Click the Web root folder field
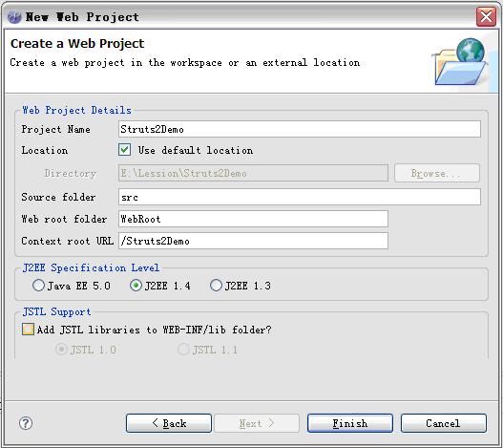503x448 pixels. 253,219
